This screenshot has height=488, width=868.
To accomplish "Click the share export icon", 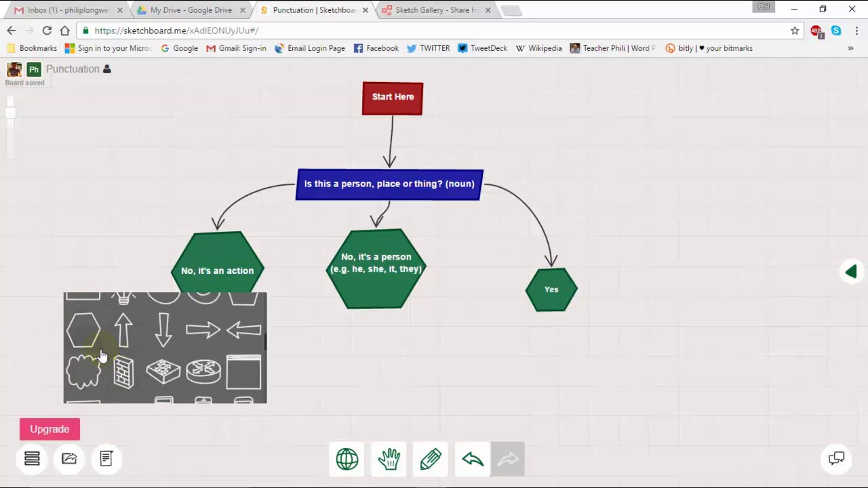I will click(69, 459).
